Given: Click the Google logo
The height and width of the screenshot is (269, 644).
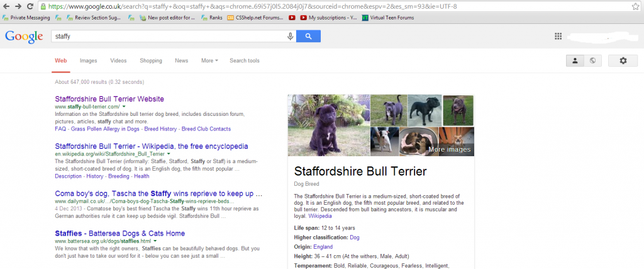Looking at the screenshot, I should coord(24,37).
